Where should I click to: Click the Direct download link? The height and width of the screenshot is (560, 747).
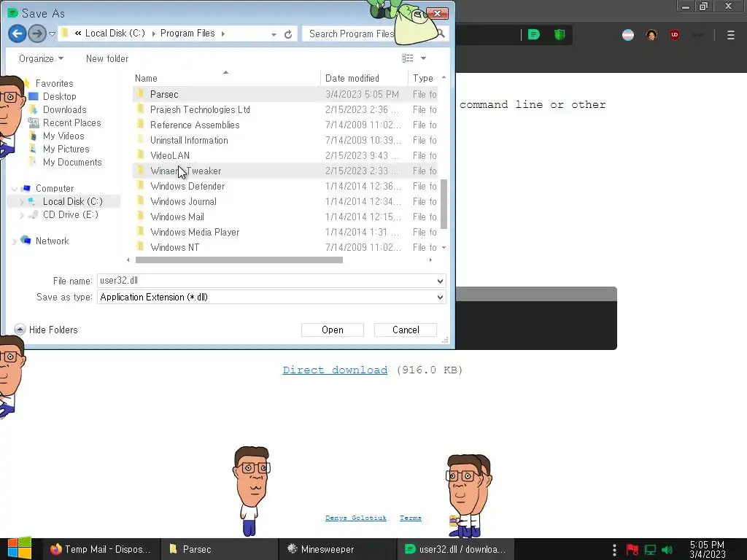(335, 370)
